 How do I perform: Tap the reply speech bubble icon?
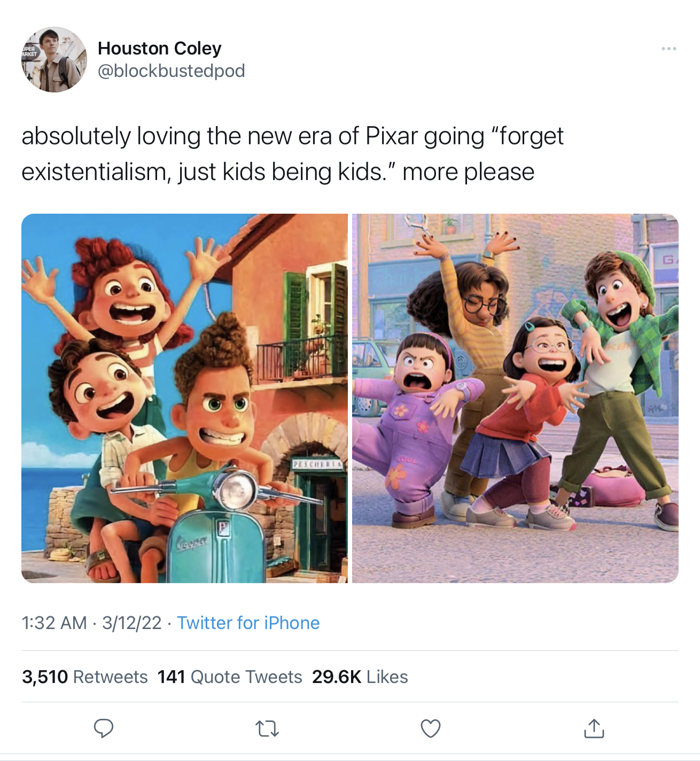tap(104, 728)
